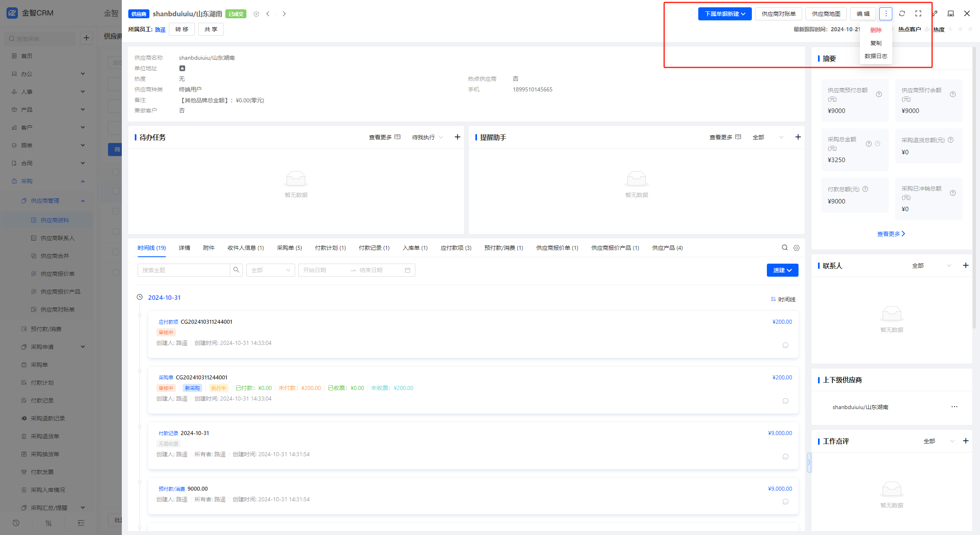Click clock icon next to 采购总金额

coord(878,144)
